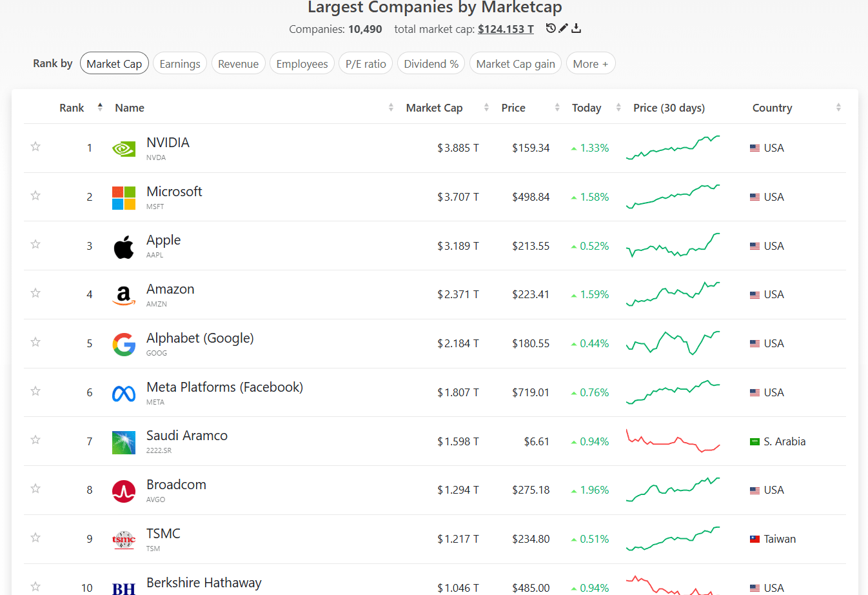The height and width of the screenshot is (595, 868).
Task: Rank by Dividend %
Action: 431,63
